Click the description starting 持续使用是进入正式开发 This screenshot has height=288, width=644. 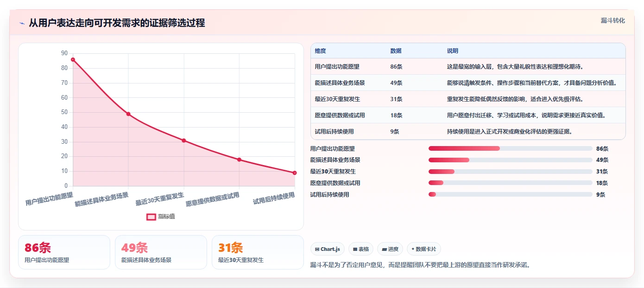pyautogui.click(x=510, y=132)
